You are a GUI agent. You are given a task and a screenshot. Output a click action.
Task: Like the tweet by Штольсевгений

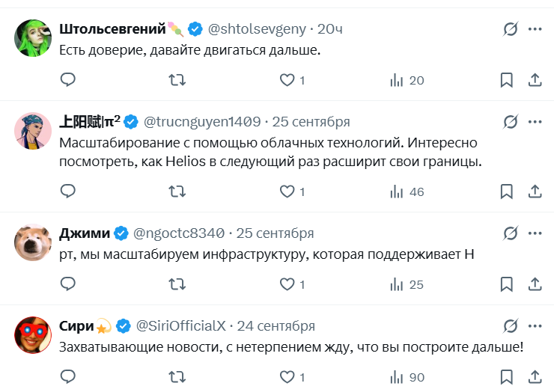click(x=287, y=80)
